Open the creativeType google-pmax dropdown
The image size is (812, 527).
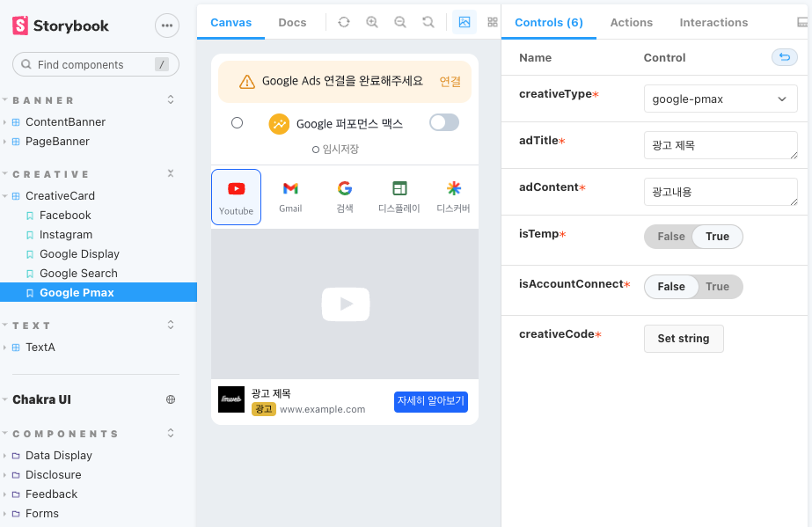(x=721, y=99)
